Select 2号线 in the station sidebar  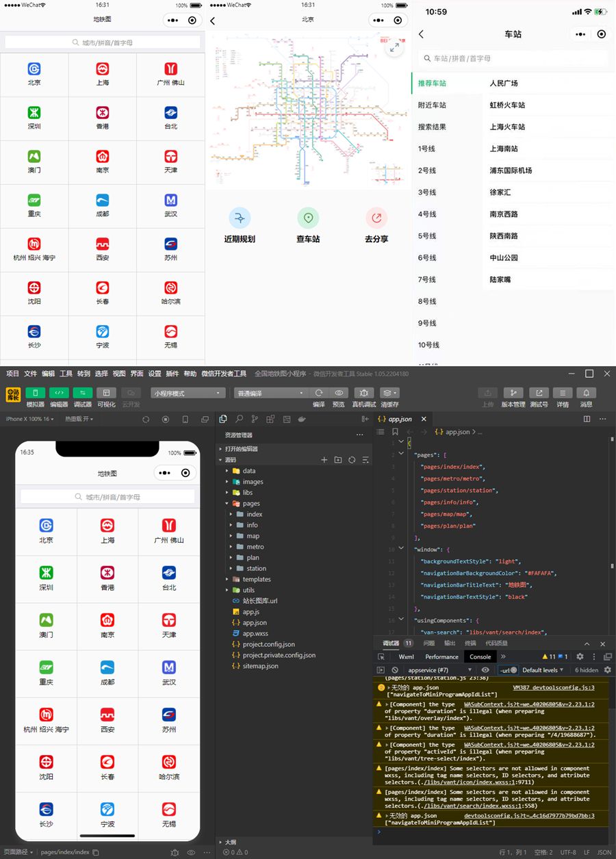[x=427, y=170]
